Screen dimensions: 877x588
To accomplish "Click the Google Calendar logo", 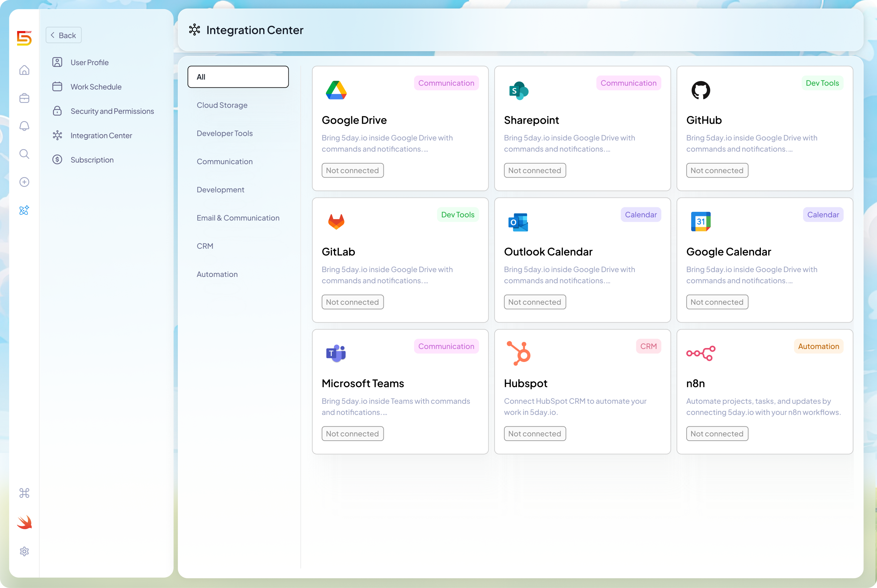I will click(x=701, y=222).
